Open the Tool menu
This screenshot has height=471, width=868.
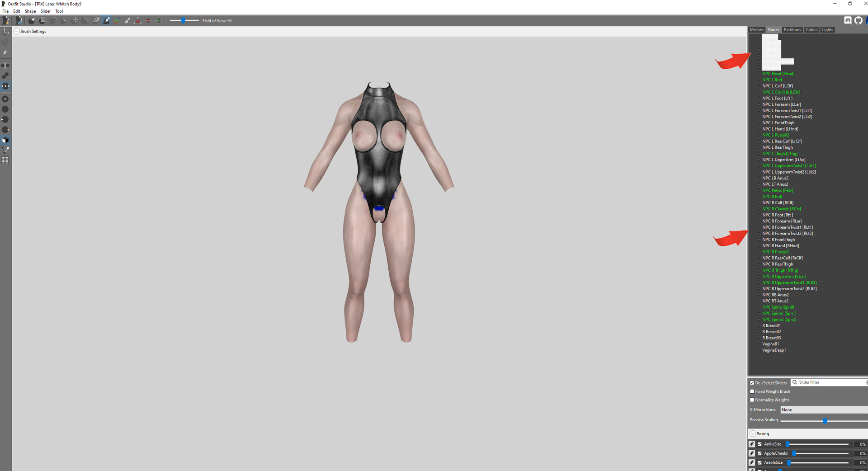[x=59, y=11]
